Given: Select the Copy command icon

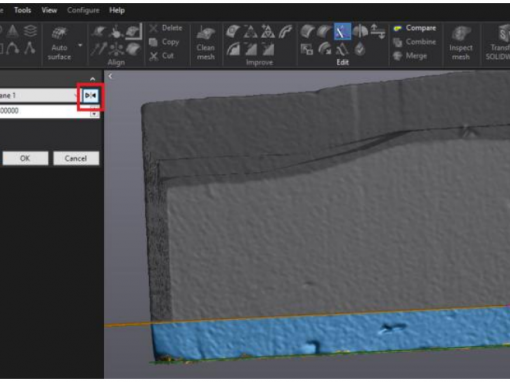Looking at the screenshot, I should [x=153, y=42].
